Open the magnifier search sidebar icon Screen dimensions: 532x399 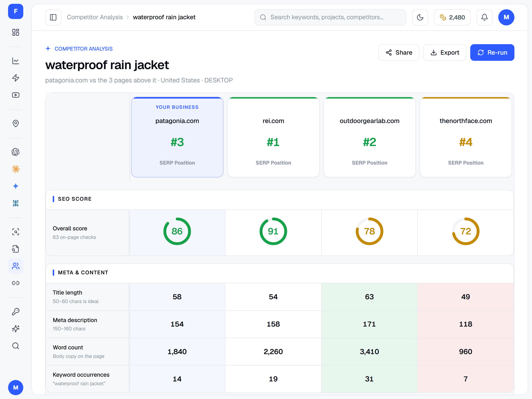pos(16,346)
